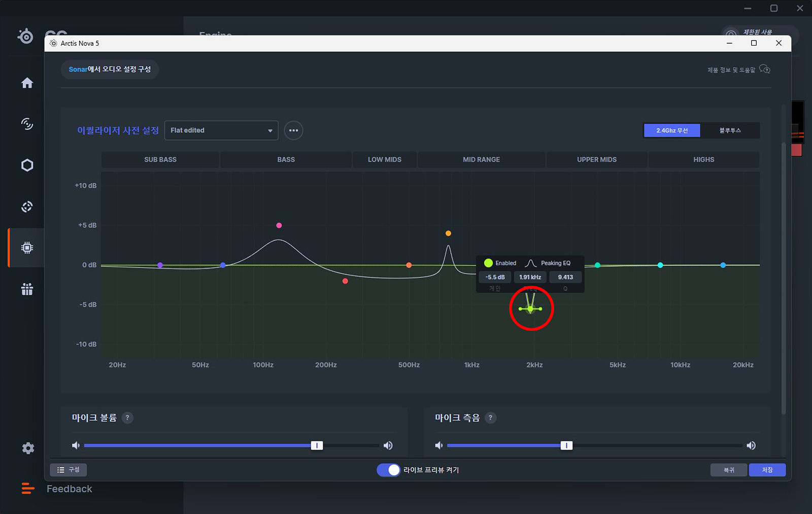The image size is (812, 514).
Task: Click the Feedback icon at bottom left
Action: (28, 489)
